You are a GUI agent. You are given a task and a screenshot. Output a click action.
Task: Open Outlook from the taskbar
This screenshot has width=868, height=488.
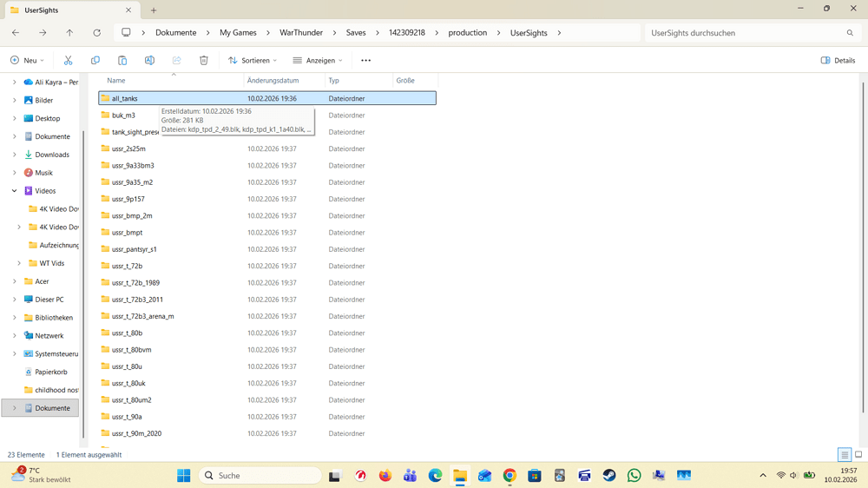tap(485, 475)
